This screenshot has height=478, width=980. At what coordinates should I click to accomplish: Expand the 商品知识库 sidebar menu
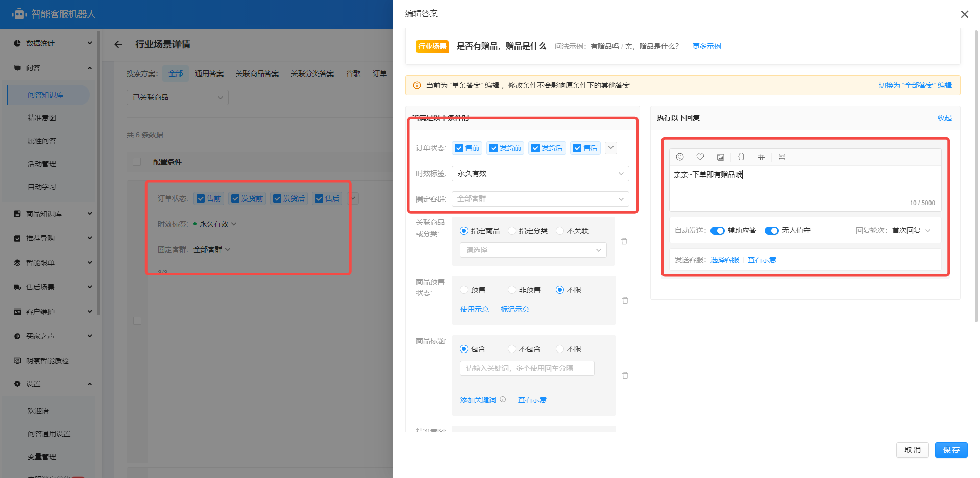tap(90, 214)
